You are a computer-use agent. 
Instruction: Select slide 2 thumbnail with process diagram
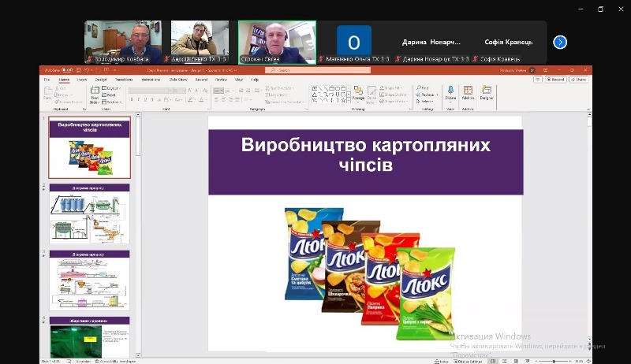point(90,214)
